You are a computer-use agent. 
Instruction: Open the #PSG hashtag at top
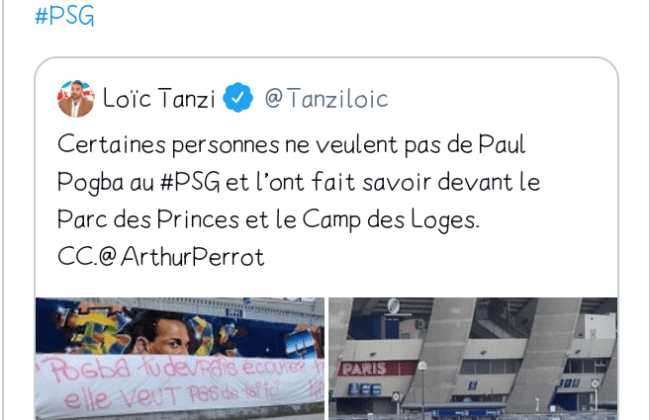click(65, 16)
